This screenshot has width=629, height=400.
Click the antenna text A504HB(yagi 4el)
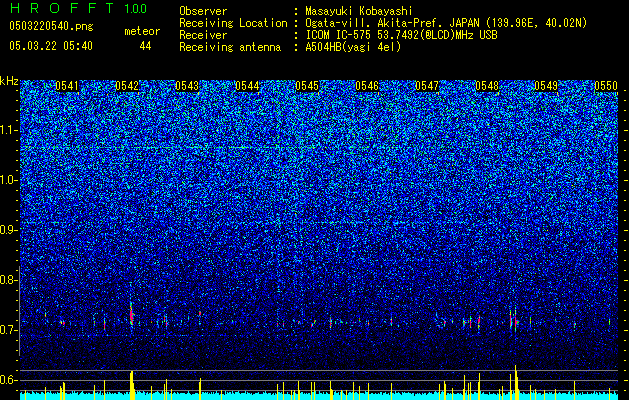[353, 47]
